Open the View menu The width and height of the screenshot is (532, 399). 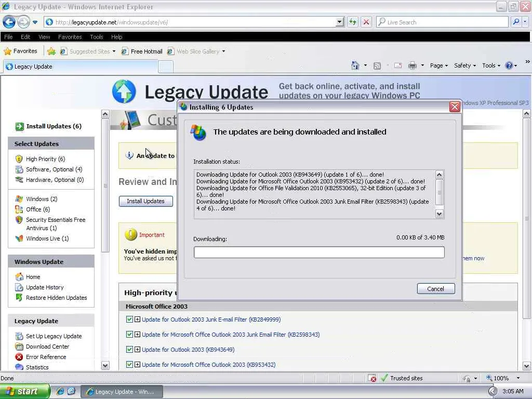(x=44, y=37)
